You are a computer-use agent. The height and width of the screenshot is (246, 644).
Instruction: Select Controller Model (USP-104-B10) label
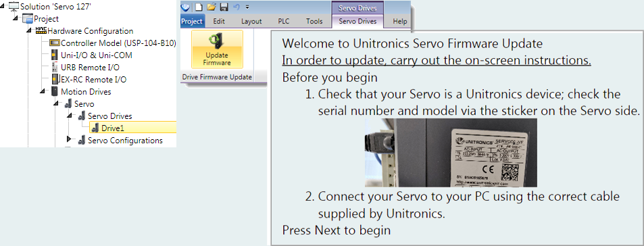[118, 43]
